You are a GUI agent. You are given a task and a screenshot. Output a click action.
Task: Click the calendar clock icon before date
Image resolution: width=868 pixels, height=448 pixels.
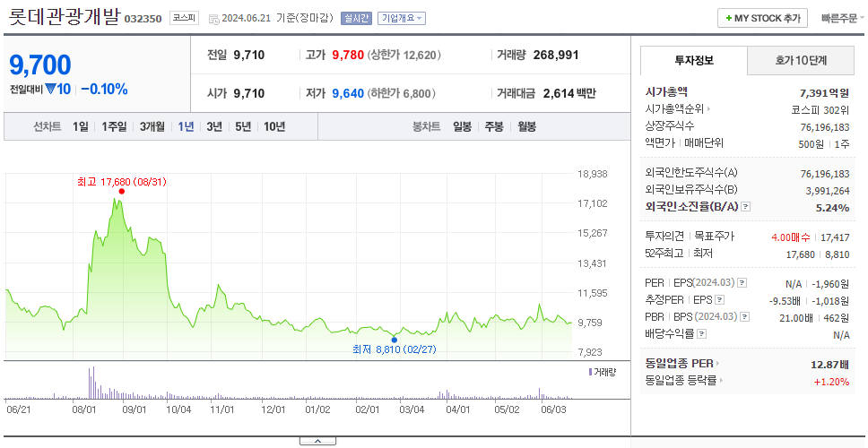(x=213, y=19)
